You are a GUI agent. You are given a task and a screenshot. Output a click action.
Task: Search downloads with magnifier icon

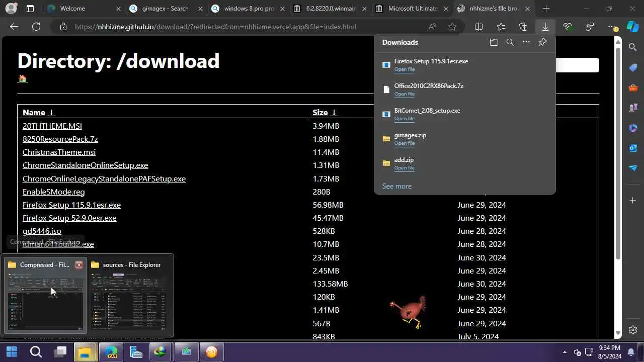click(x=510, y=42)
